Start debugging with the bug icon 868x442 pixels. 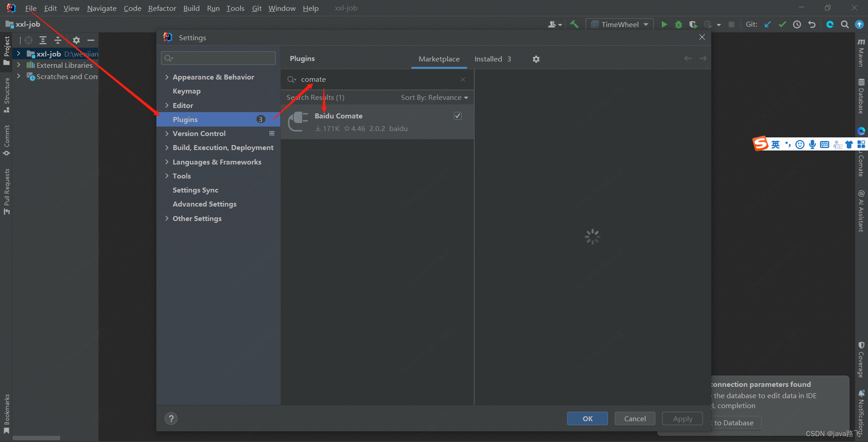[x=678, y=24]
